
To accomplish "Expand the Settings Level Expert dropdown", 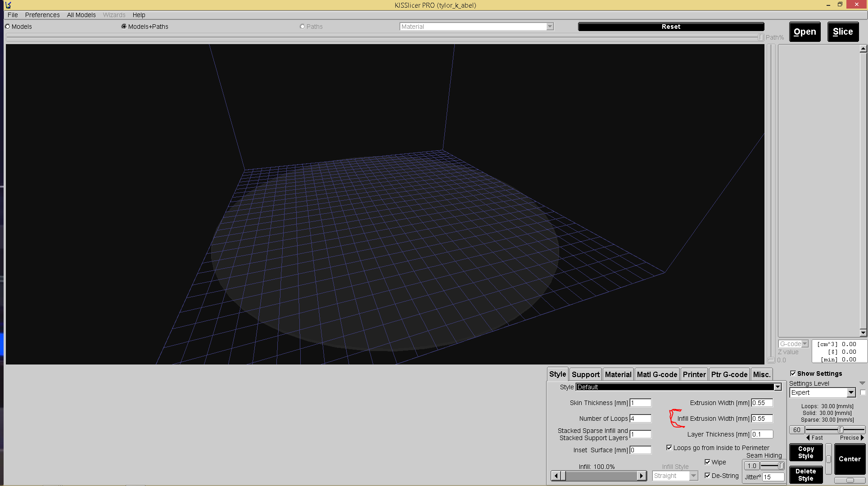I will (x=850, y=393).
